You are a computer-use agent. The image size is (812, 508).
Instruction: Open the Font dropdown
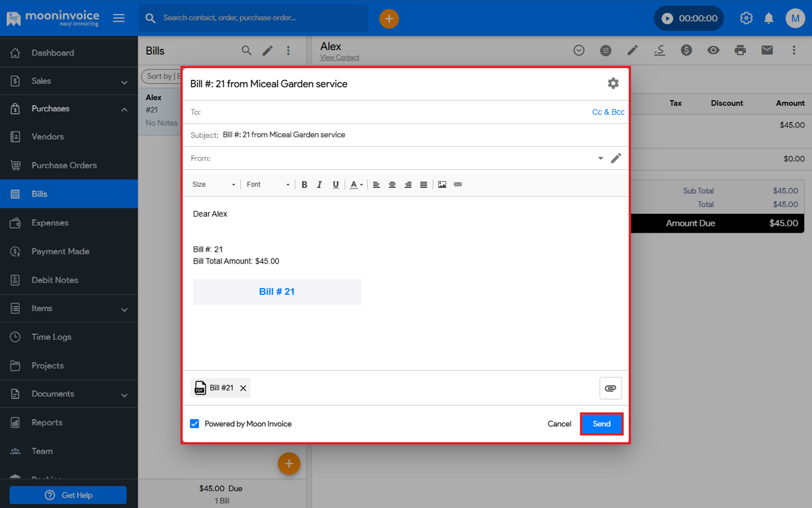(268, 185)
